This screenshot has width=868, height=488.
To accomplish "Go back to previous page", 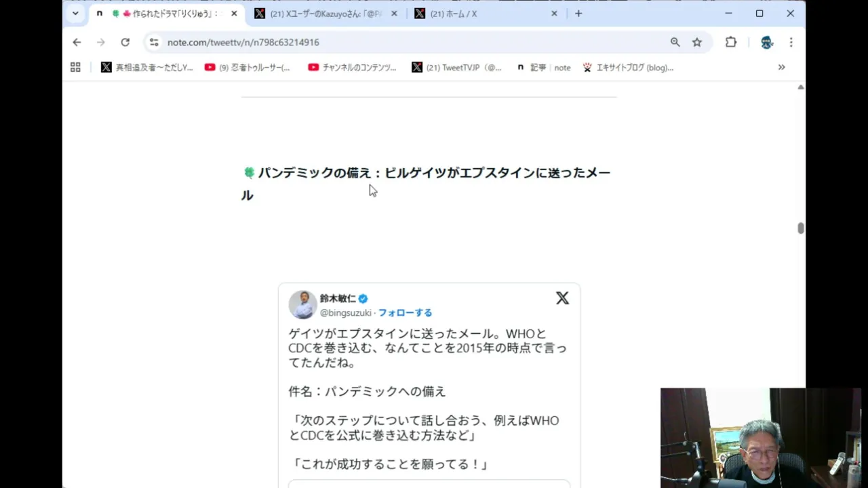I will pyautogui.click(x=77, y=42).
